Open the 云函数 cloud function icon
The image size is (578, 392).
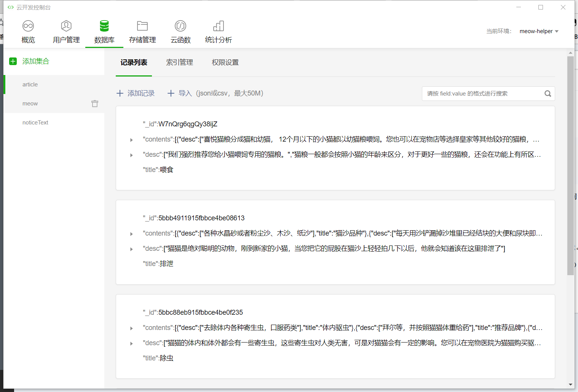(x=180, y=26)
